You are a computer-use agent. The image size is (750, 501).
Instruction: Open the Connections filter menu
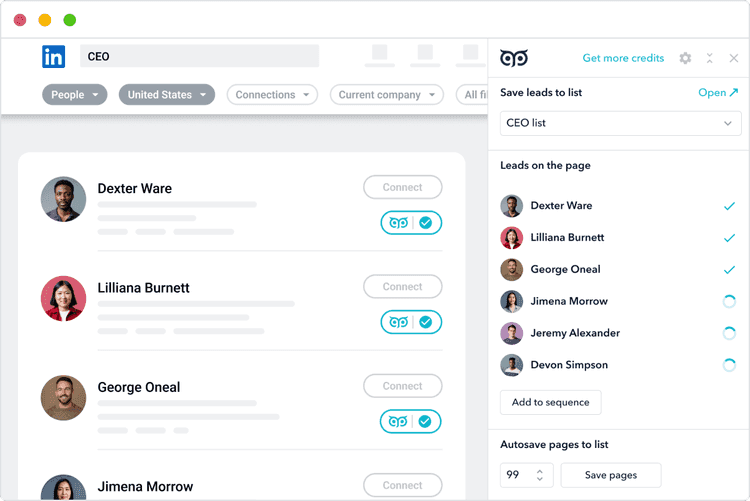pyautogui.click(x=272, y=95)
